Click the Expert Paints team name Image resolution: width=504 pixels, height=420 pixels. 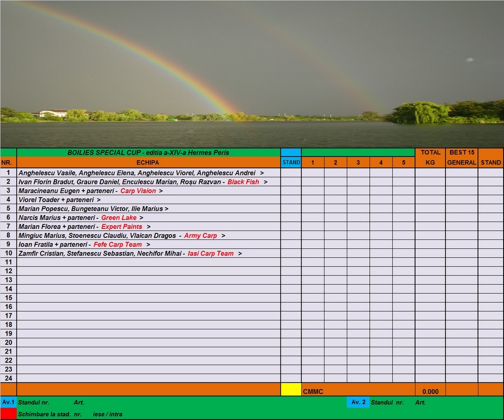[x=121, y=227]
